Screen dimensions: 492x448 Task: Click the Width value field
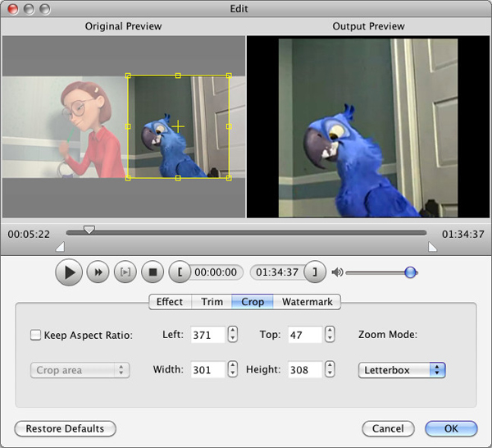[x=207, y=369]
